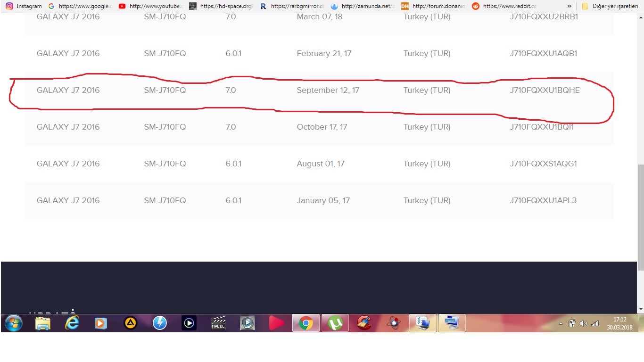Click Turkey (TUR) in the January 05 row
Viewport: 644px width, 362px height.
(427, 200)
